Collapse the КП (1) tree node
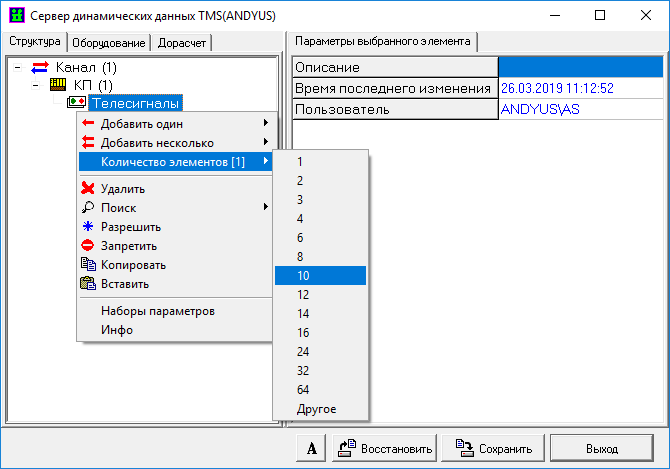Viewport: 670px width, 469px height. (36, 85)
